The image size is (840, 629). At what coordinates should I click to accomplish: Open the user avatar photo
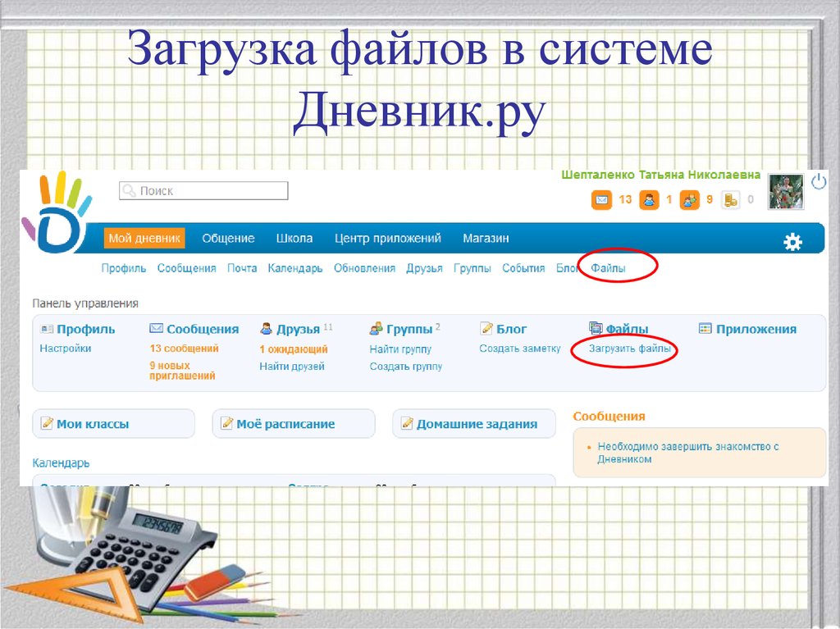pyautogui.click(x=785, y=192)
